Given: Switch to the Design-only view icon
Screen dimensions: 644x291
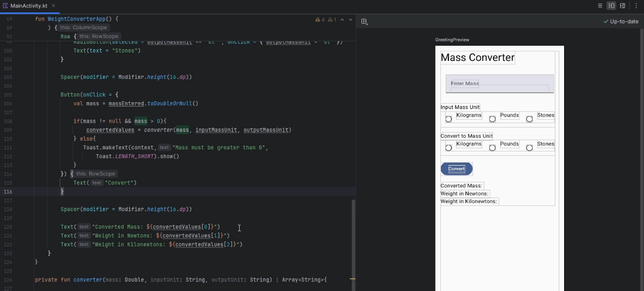Looking at the screenshot, I should (x=623, y=6).
